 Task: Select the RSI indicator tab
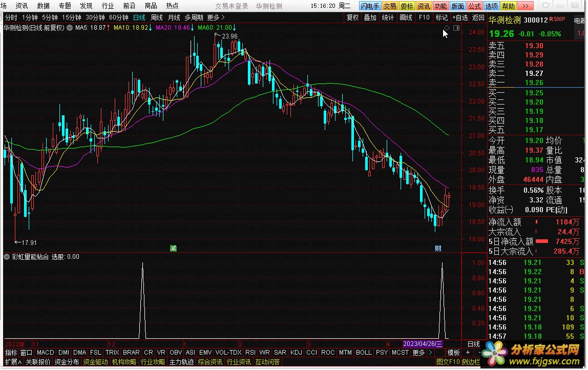(250, 353)
